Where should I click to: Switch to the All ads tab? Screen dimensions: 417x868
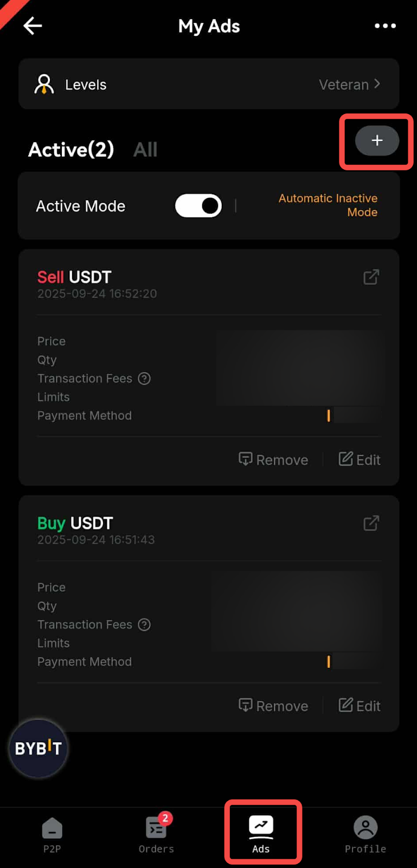click(145, 150)
